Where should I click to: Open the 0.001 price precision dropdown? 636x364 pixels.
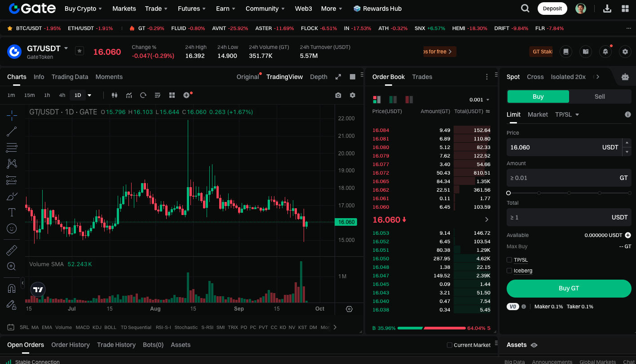click(479, 100)
